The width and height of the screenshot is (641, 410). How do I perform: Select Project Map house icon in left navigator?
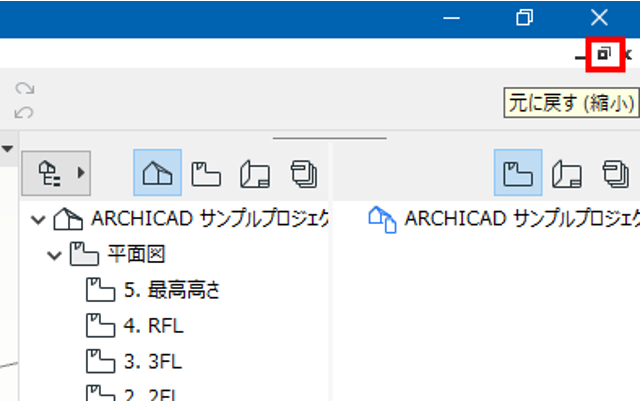pos(157,173)
